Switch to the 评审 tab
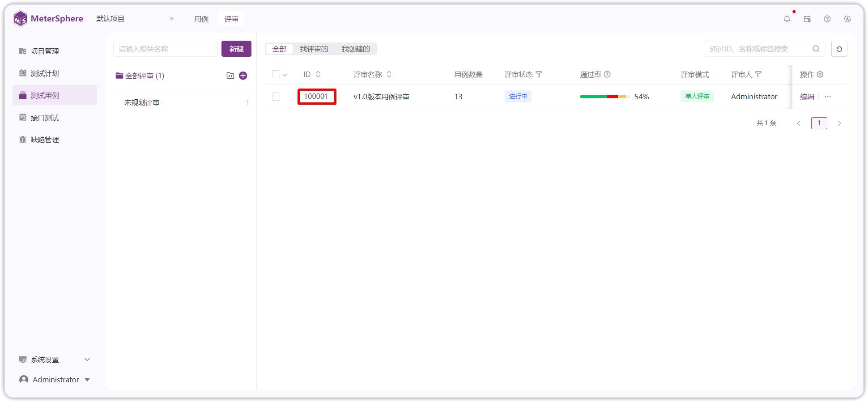Image resolution: width=868 pixels, height=402 pixels. (x=231, y=19)
